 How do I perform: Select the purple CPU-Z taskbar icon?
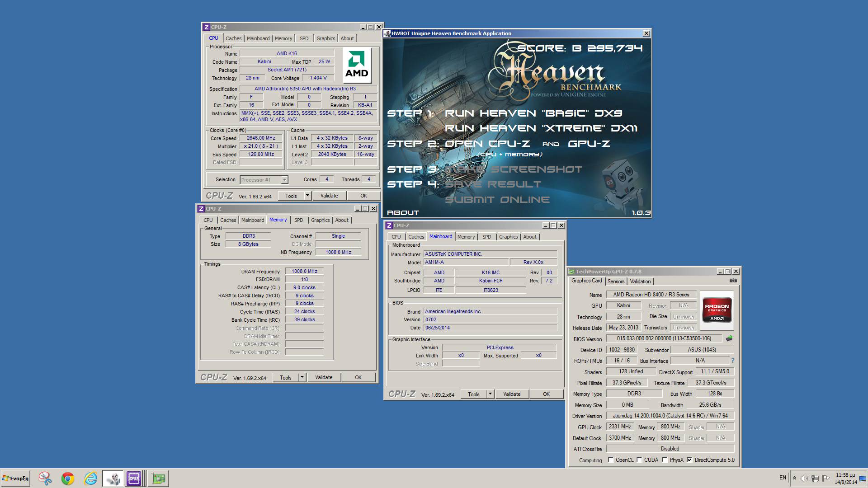[x=134, y=479]
